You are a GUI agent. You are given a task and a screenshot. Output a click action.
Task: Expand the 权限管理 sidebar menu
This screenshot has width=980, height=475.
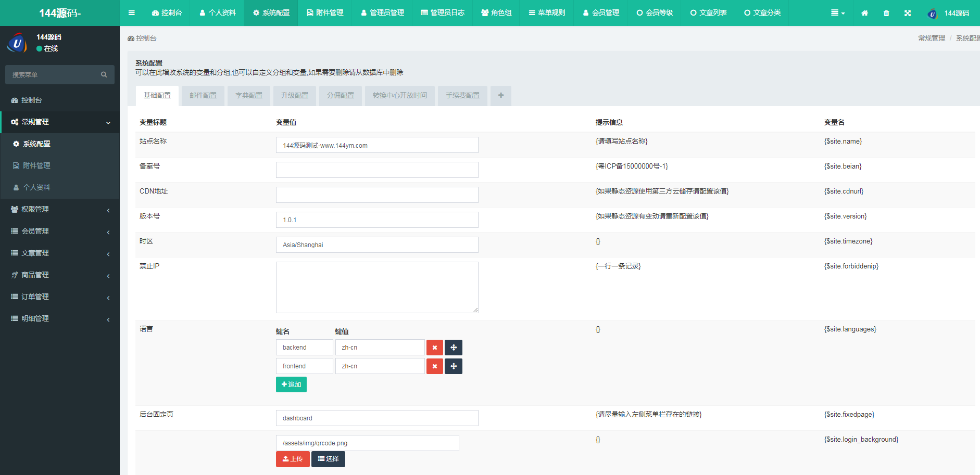click(x=60, y=210)
